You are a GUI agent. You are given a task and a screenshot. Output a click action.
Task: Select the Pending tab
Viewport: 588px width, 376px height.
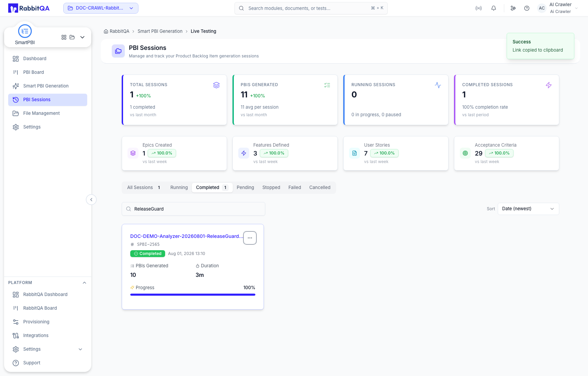click(245, 188)
